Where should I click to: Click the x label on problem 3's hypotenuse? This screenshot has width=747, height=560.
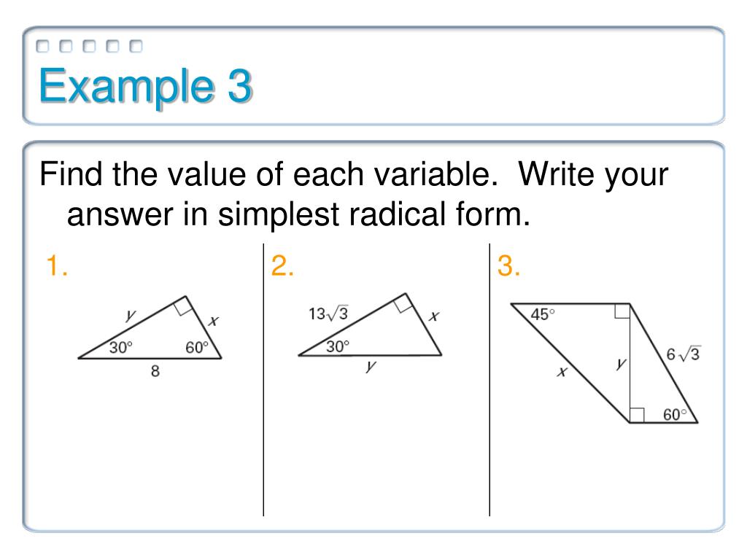point(562,371)
